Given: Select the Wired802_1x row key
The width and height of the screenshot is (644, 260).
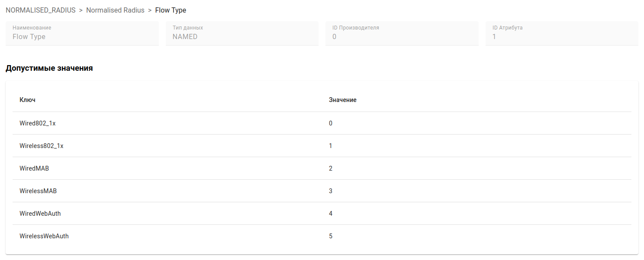Looking at the screenshot, I should point(37,123).
